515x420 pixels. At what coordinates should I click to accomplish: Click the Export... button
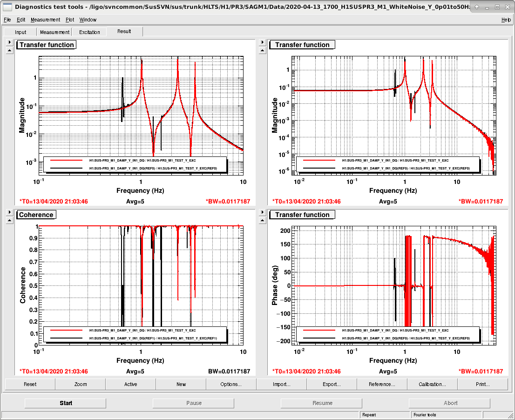pos(332,384)
